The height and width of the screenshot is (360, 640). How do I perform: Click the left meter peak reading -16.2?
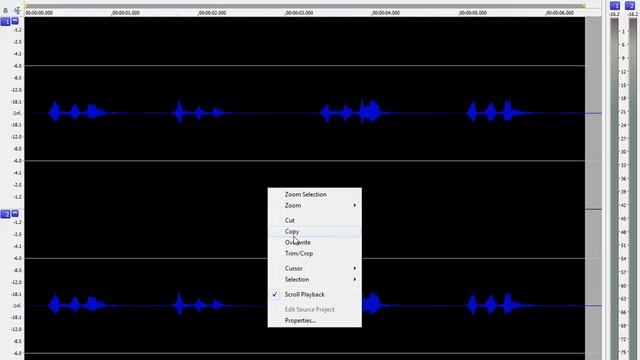pos(614,14)
